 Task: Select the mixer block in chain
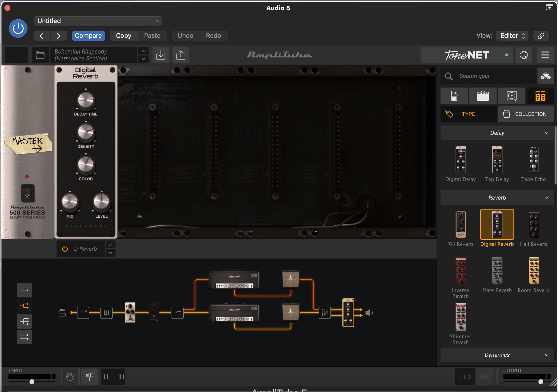click(x=324, y=313)
